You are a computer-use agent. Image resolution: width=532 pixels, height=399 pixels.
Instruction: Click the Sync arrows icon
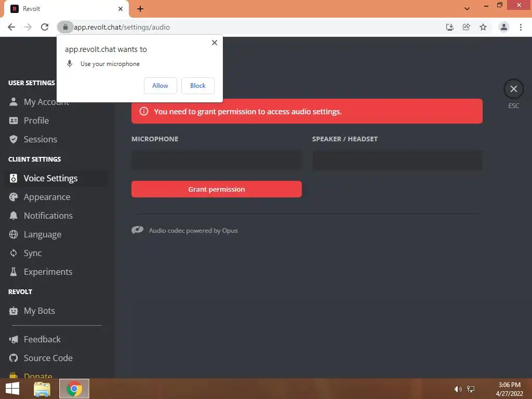point(14,253)
